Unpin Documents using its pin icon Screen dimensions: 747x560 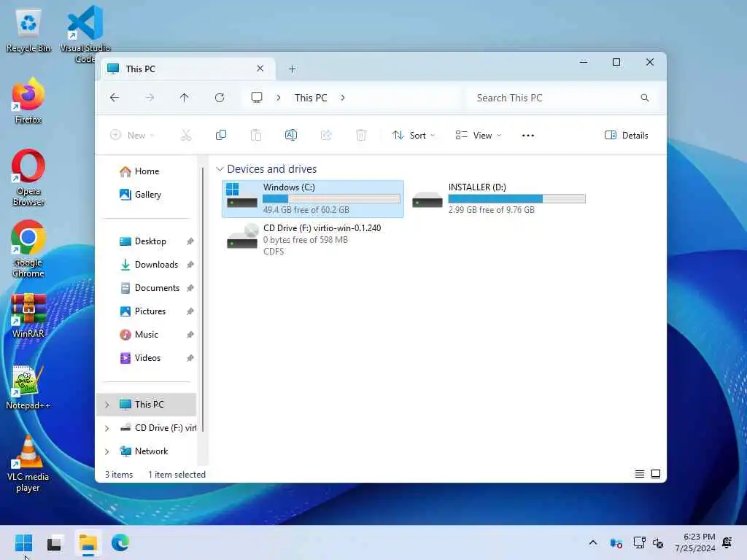tap(190, 288)
